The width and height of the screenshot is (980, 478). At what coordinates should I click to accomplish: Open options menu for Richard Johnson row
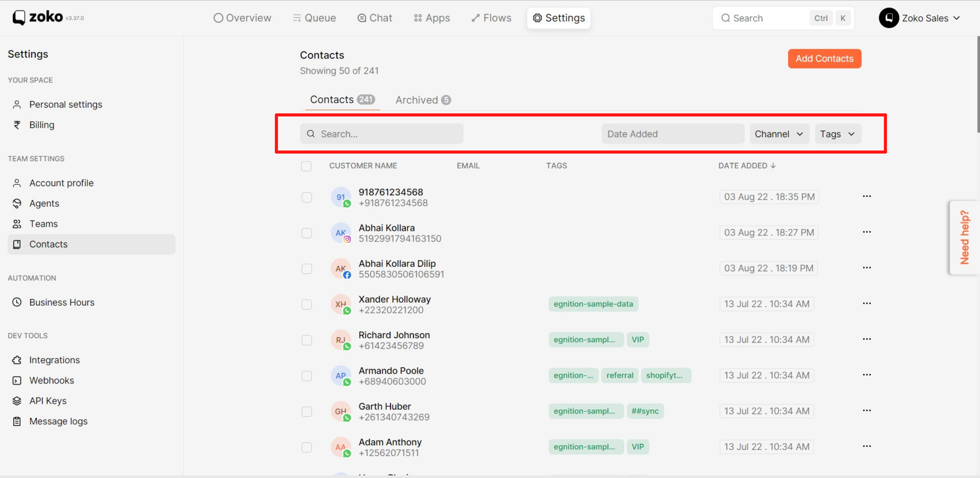867,339
